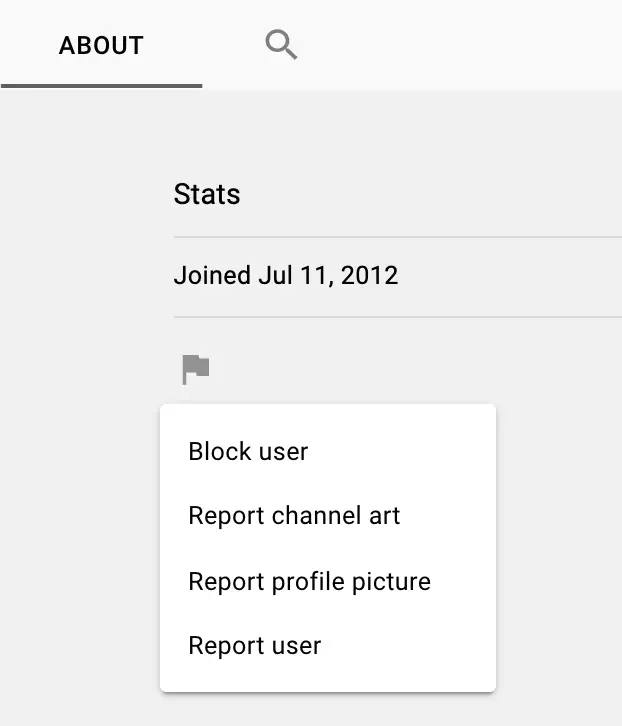Report this channel's profile picture
This screenshot has height=726, width=622.
(x=309, y=581)
